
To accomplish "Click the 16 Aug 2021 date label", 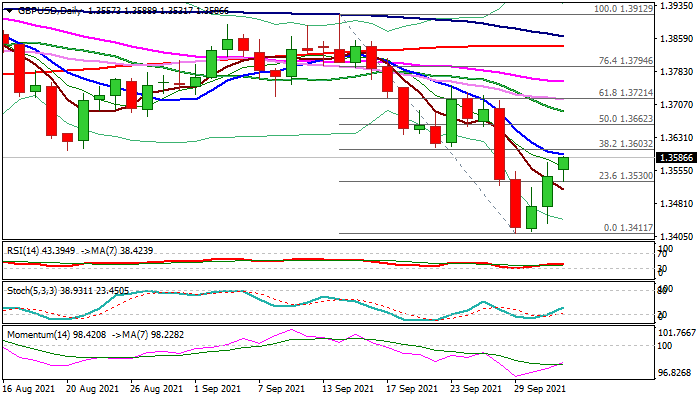I will 30,387.
